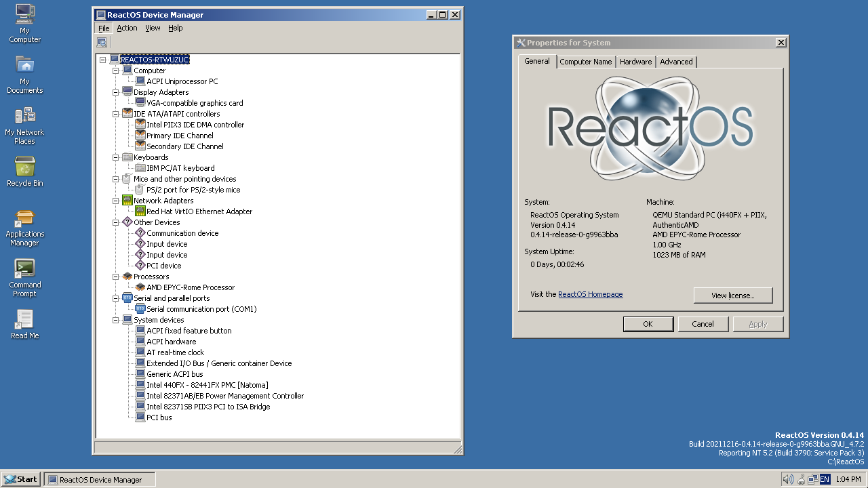Collapse the System devices branch

[x=115, y=319]
